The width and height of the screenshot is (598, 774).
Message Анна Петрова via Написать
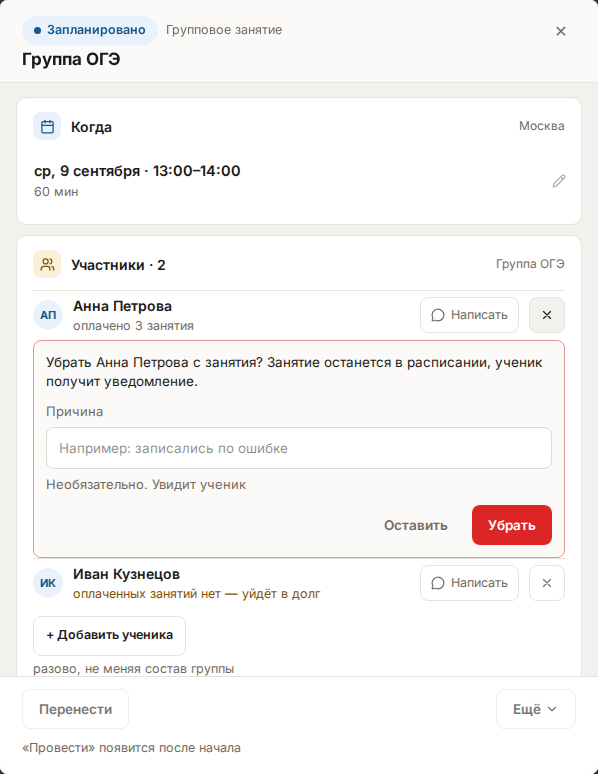click(469, 315)
